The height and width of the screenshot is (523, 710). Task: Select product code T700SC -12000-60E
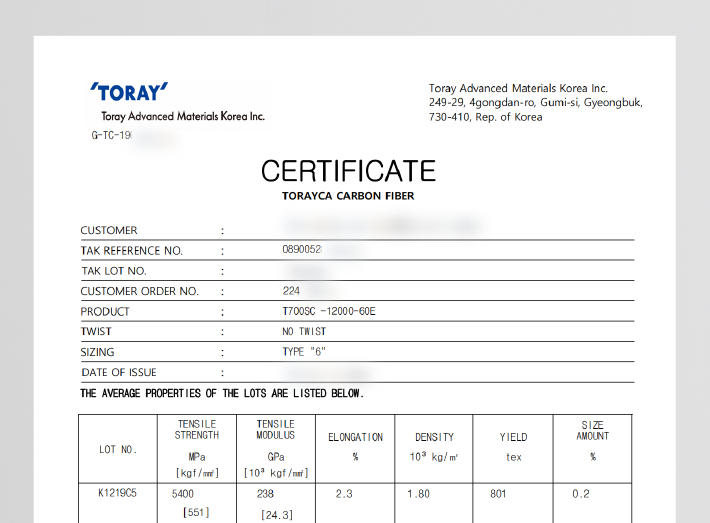pos(329,311)
